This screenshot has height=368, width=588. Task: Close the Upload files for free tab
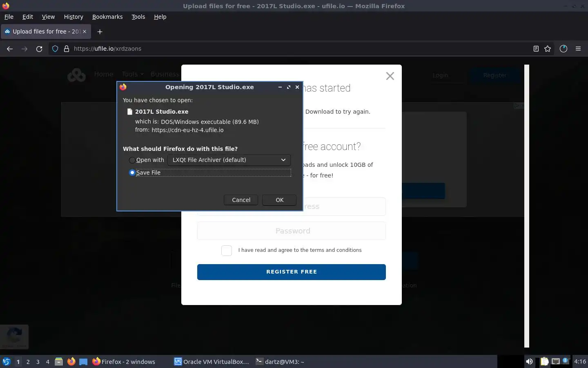85,31
